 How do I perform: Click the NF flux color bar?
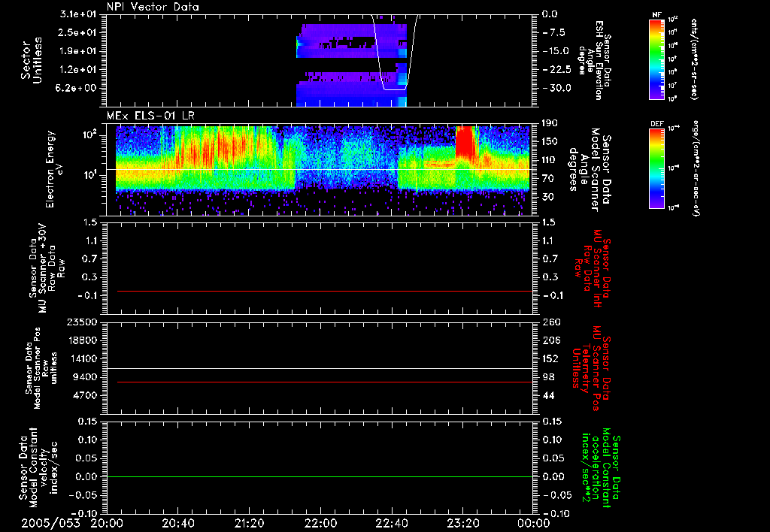click(x=657, y=59)
